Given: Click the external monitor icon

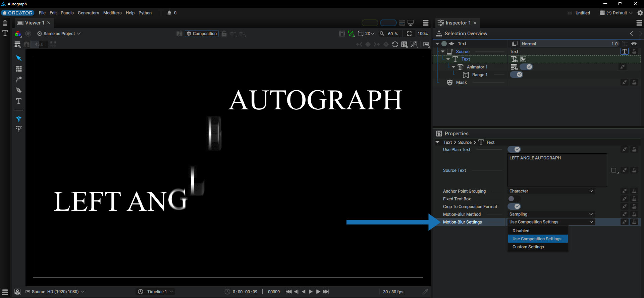Looking at the screenshot, I should (411, 23).
